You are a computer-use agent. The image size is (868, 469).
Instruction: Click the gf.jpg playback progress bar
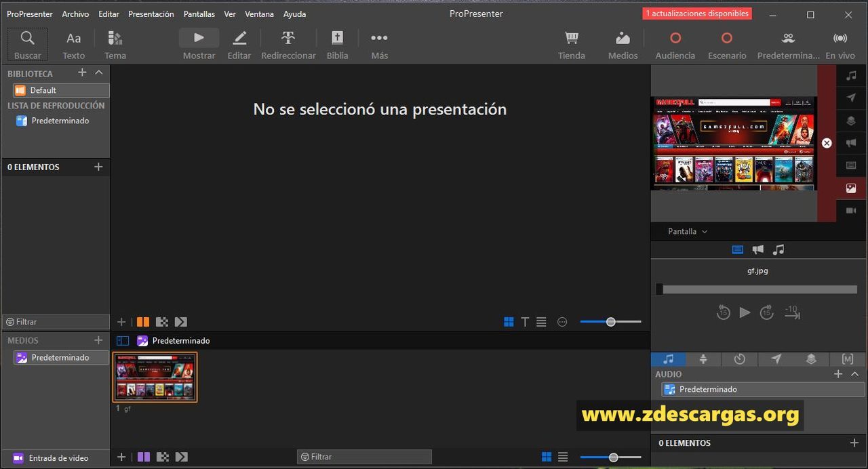(x=756, y=289)
